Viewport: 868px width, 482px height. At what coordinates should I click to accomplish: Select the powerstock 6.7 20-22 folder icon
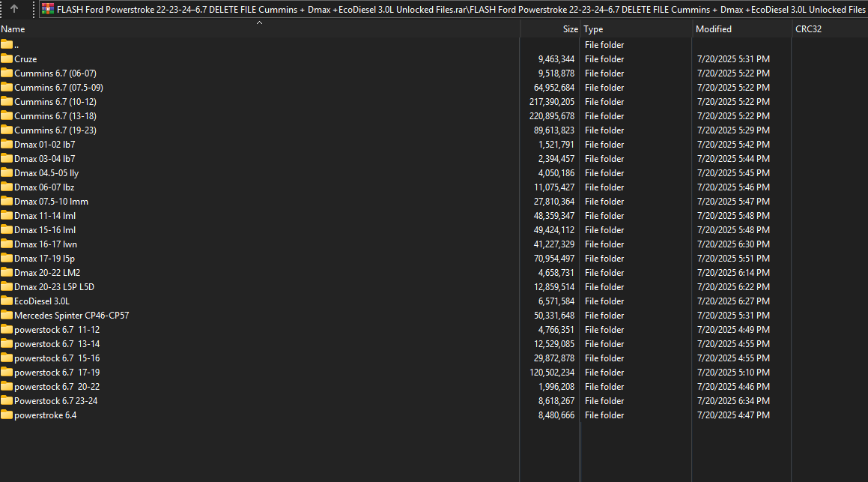click(x=7, y=386)
